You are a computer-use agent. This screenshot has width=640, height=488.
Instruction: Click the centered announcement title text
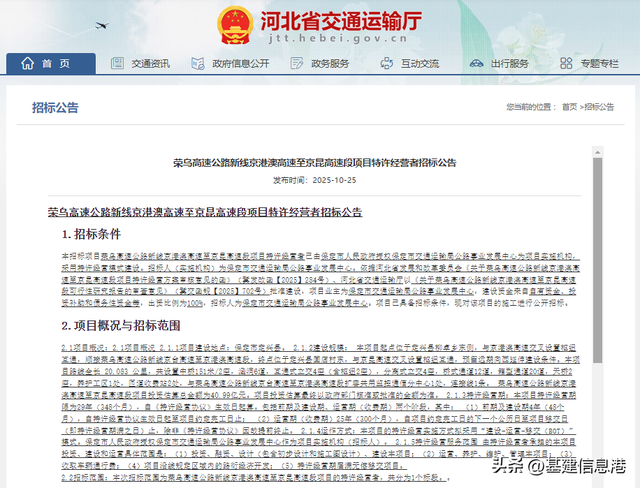315,163
